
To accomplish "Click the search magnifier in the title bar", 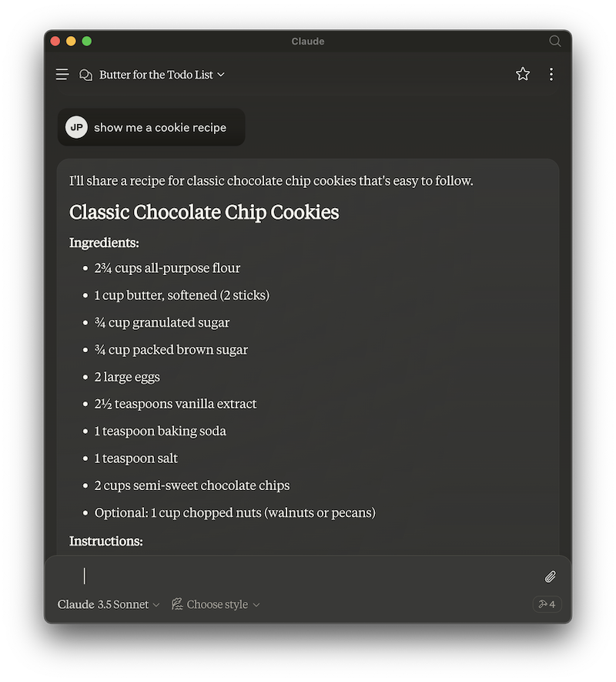I will coord(555,41).
